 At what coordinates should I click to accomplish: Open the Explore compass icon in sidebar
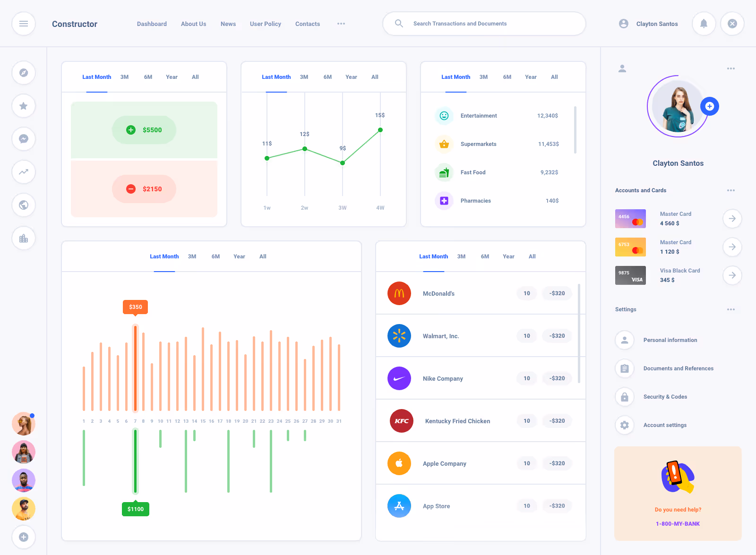(x=24, y=73)
